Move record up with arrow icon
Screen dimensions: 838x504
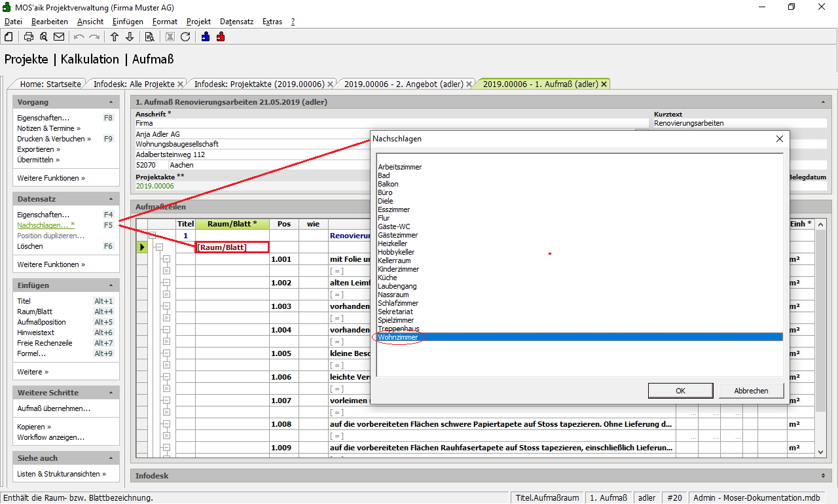click(115, 37)
